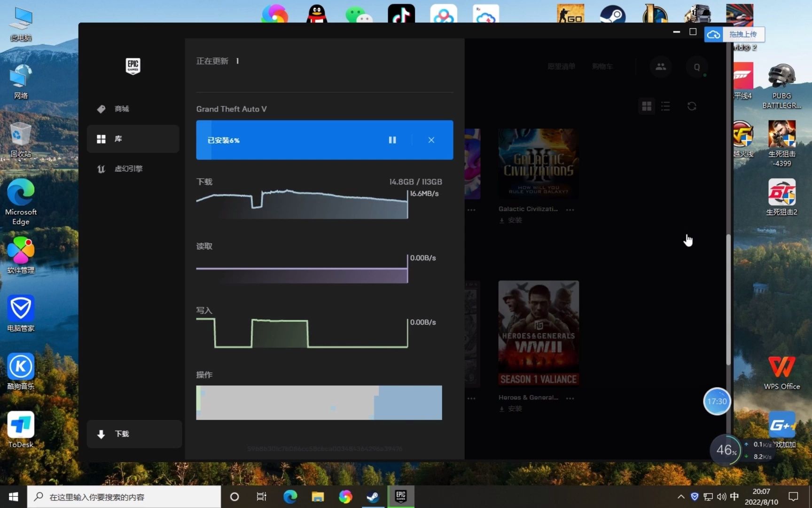
Task: Refresh the Epic library
Action: tap(691, 106)
